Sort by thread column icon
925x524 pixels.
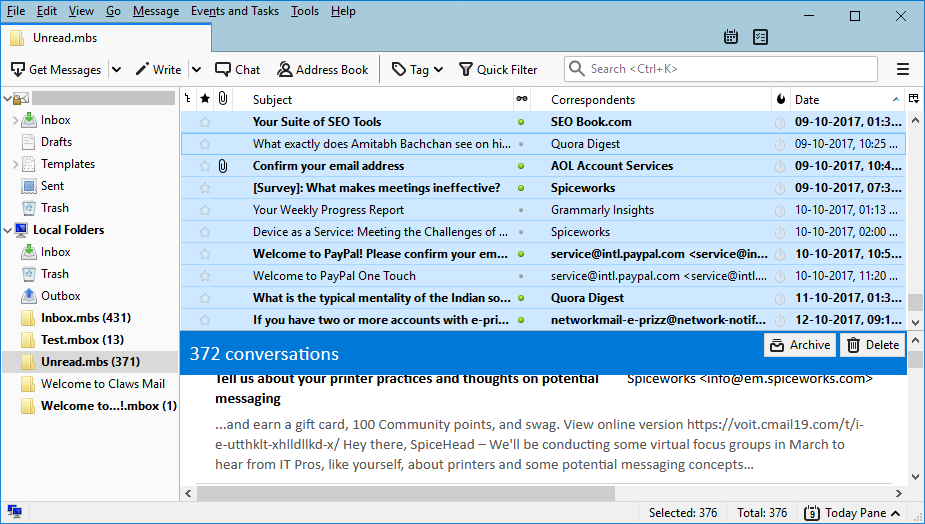[188, 99]
